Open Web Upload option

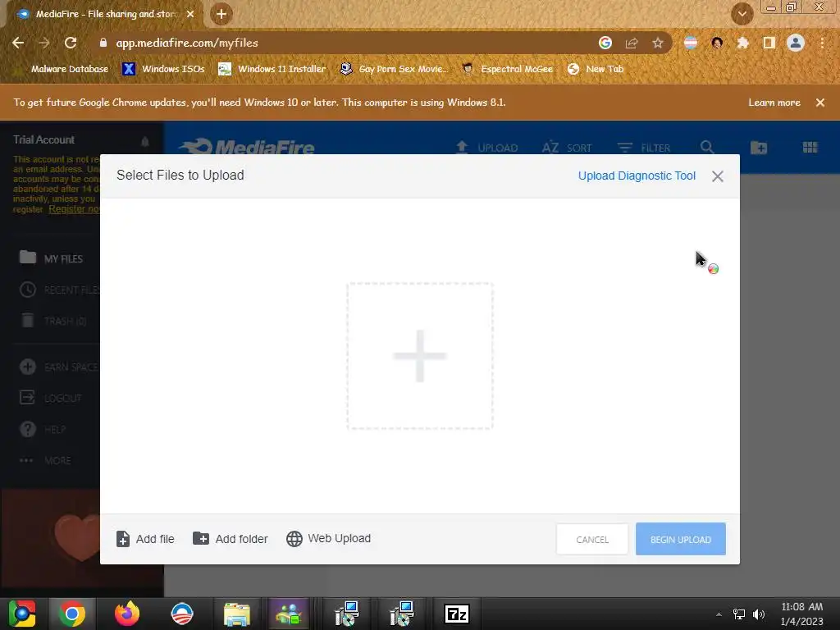(x=328, y=538)
